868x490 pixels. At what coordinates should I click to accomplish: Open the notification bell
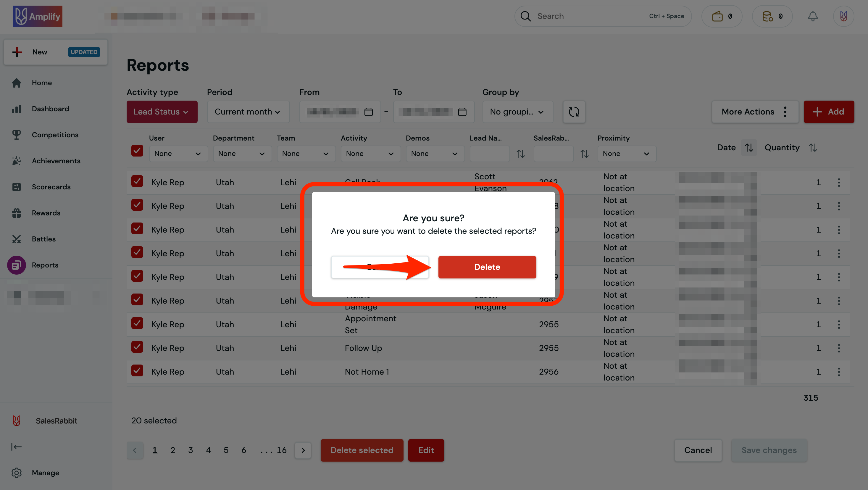coord(813,16)
